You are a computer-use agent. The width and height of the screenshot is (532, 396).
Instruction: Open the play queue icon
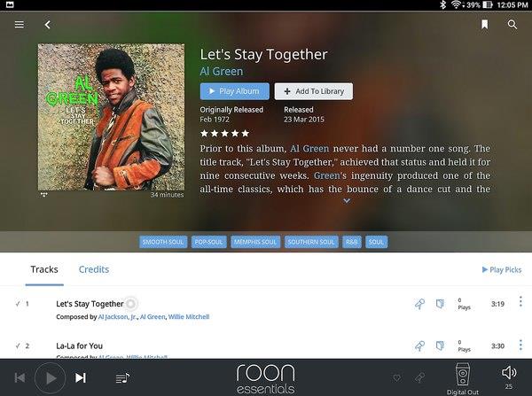[122, 377]
